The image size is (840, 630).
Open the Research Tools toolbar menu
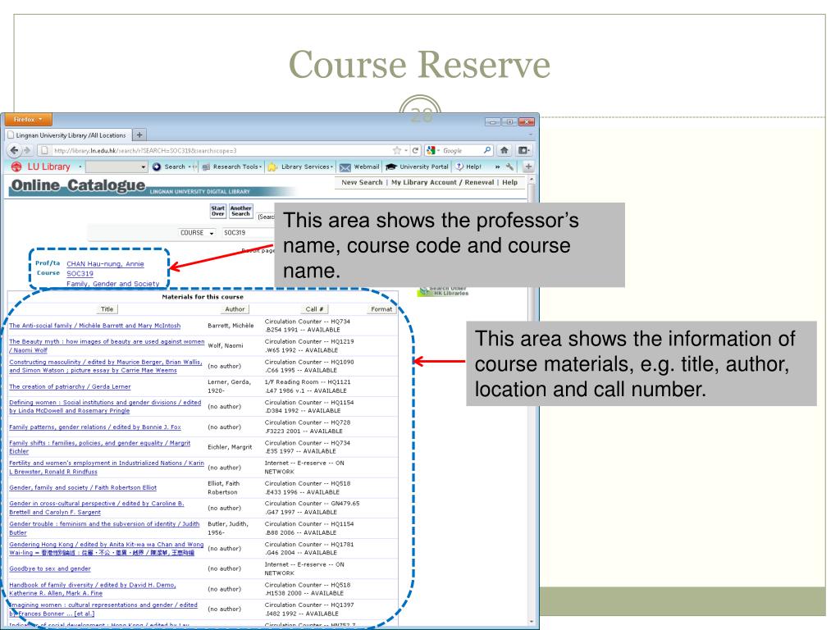(x=232, y=167)
